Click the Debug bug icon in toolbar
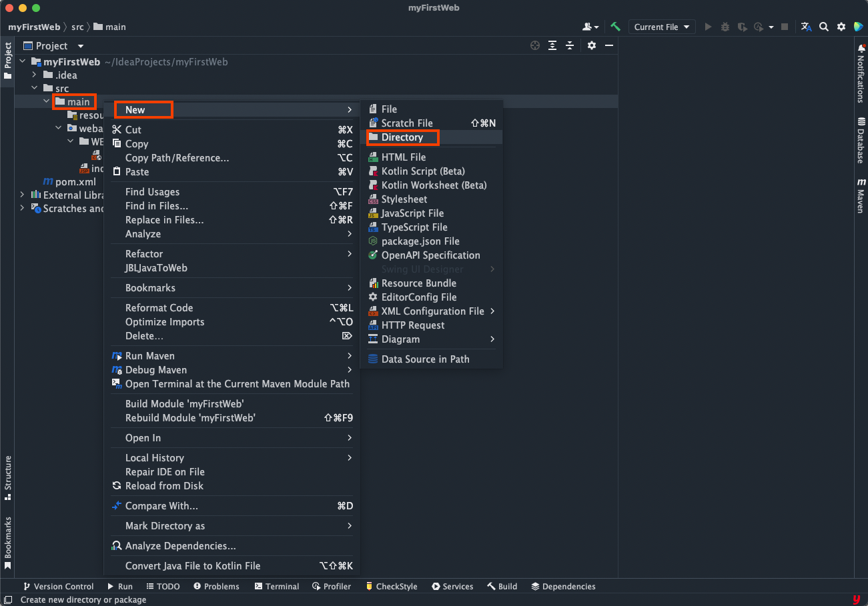Viewport: 868px width, 606px height. click(725, 27)
